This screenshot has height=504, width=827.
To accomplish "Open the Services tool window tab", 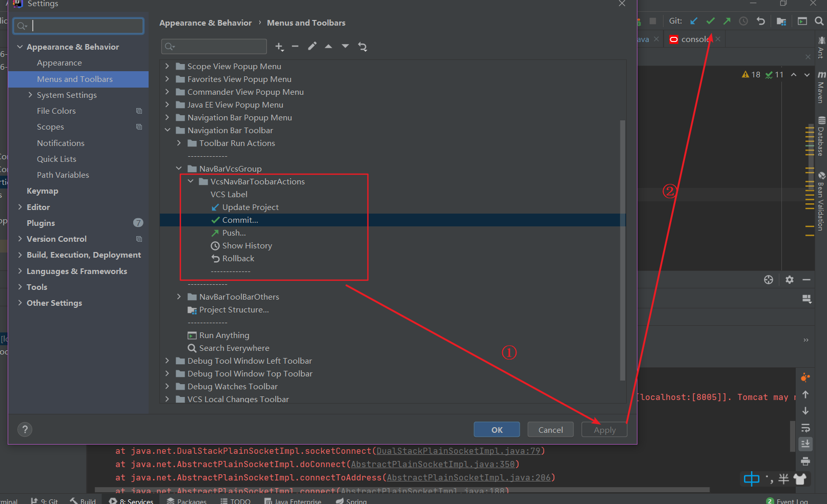I will pyautogui.click(x=131, y=500).
